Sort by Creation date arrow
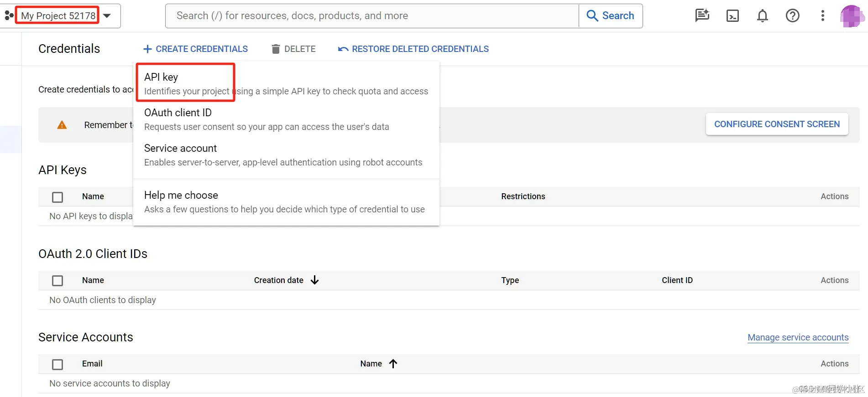Viewport: 868px width, 397px height. (314, 280)
